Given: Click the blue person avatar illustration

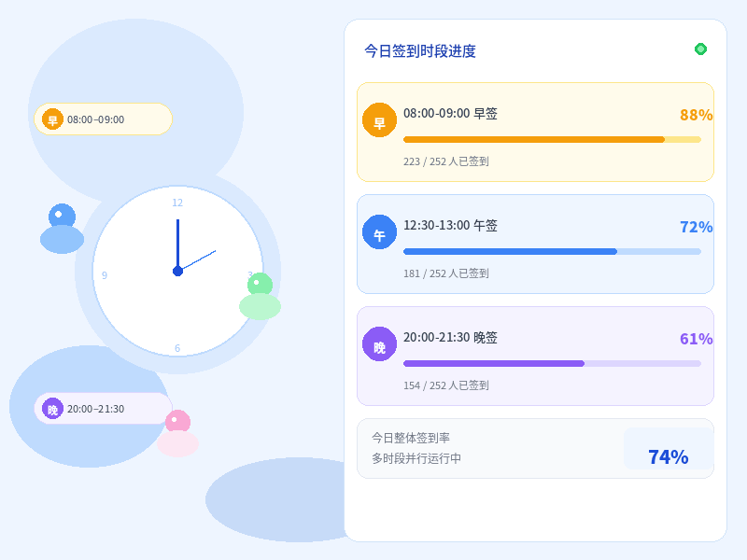Looking at the screenshot, I should 62,229.
